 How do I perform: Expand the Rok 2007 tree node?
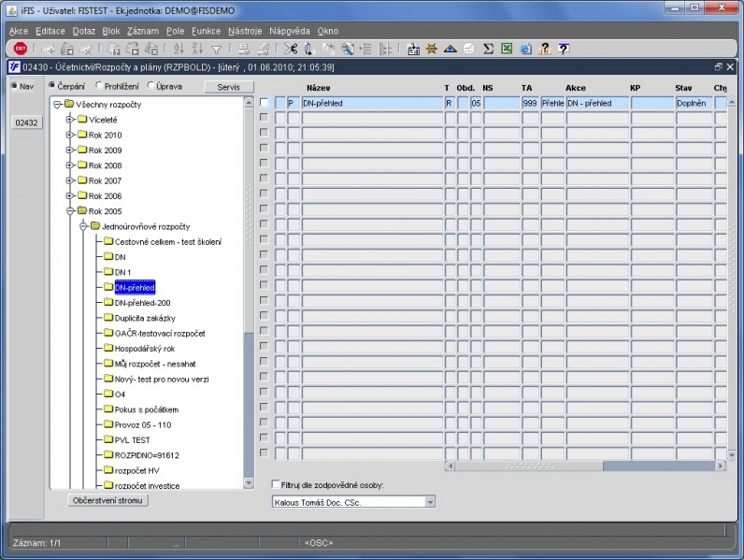click(x=70, y=180)
